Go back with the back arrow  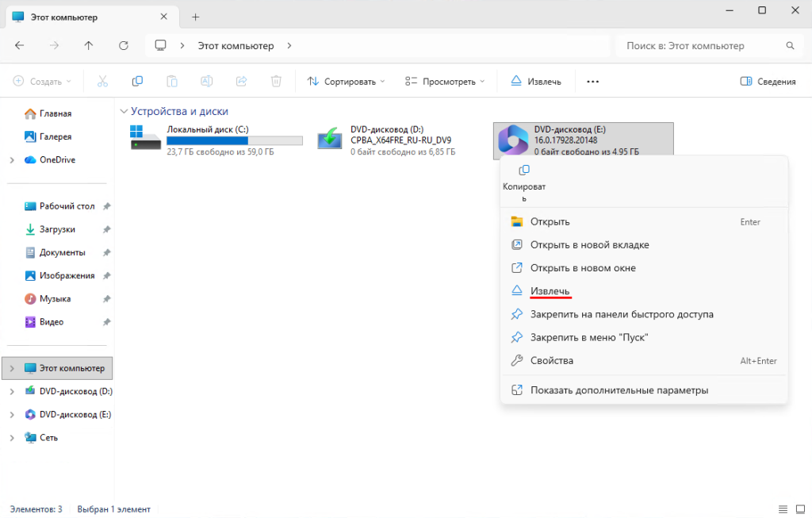click(20, 45)
